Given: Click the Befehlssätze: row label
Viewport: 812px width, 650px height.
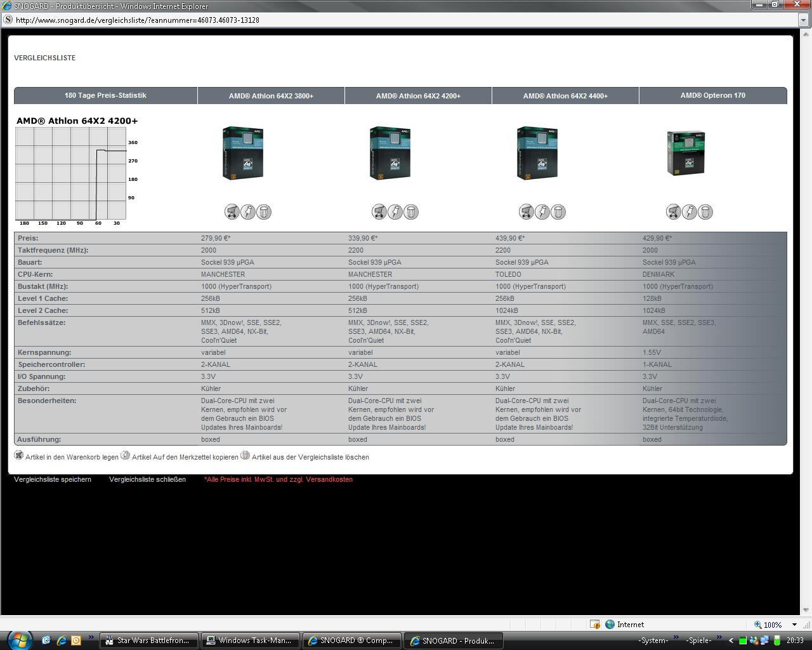Looking at the screenshot, I should (x=41, y=322).
